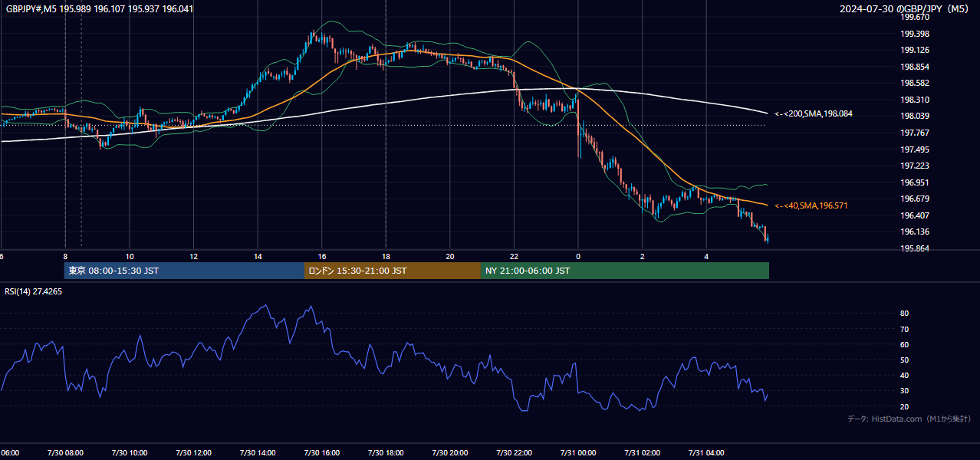Click price axis value 196.136

[915, 232]
